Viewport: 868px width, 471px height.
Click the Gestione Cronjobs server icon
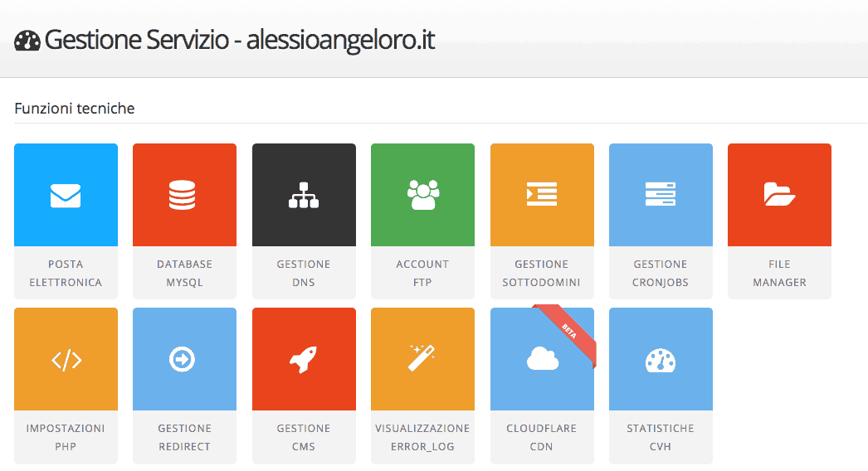point(661,195)
